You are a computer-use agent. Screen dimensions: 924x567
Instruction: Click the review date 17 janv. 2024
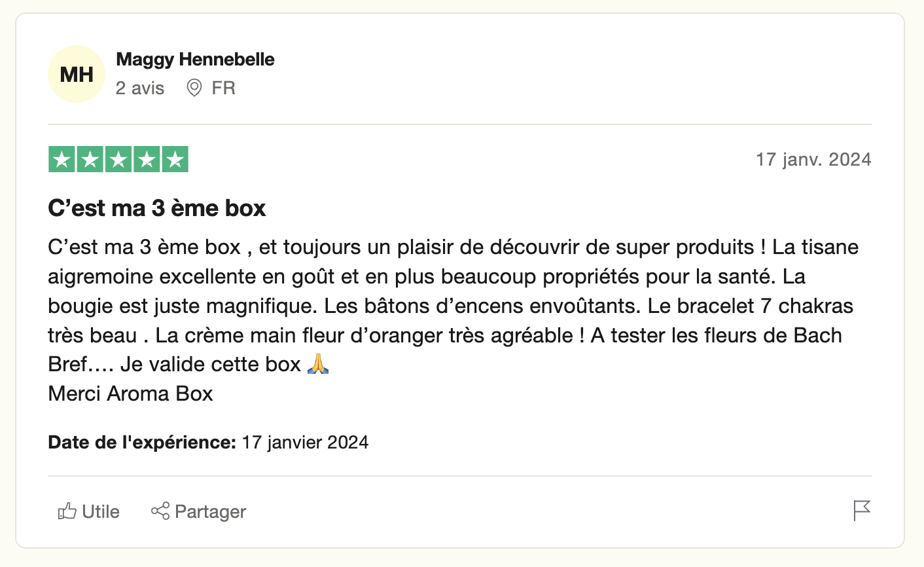click(x=813, y=159)
